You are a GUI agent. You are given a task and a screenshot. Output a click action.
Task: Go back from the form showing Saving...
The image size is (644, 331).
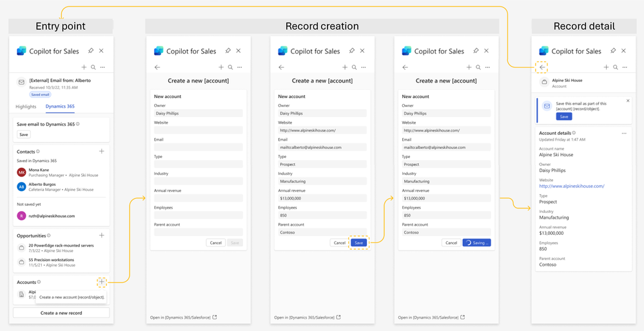405,68
